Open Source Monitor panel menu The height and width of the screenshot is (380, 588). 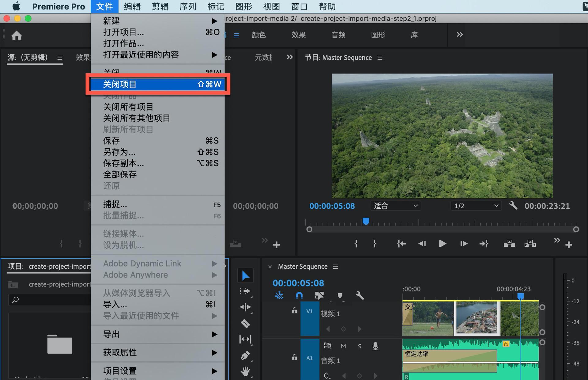(60, 58)
